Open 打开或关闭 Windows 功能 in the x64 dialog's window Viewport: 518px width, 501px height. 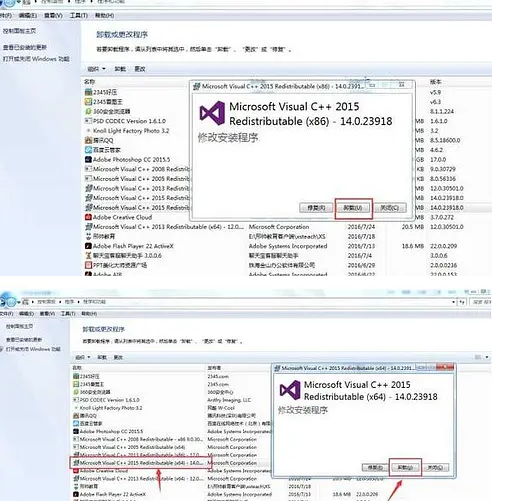pos(33,349)
